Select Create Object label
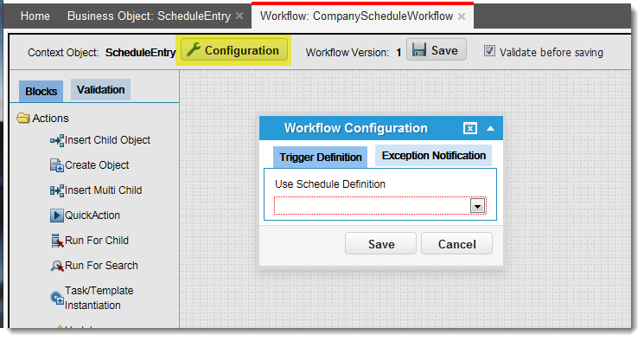The image size is (644, 341). coord(97,165)
